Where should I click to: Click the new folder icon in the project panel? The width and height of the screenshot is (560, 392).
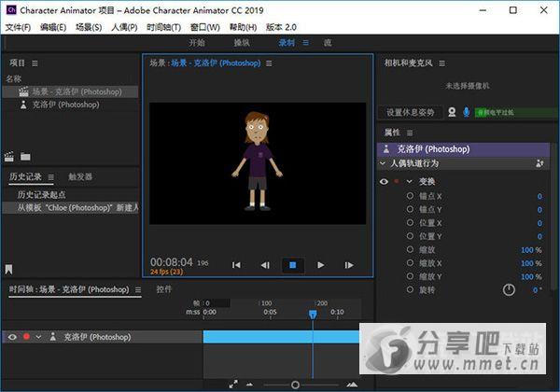tap(25, 157)
